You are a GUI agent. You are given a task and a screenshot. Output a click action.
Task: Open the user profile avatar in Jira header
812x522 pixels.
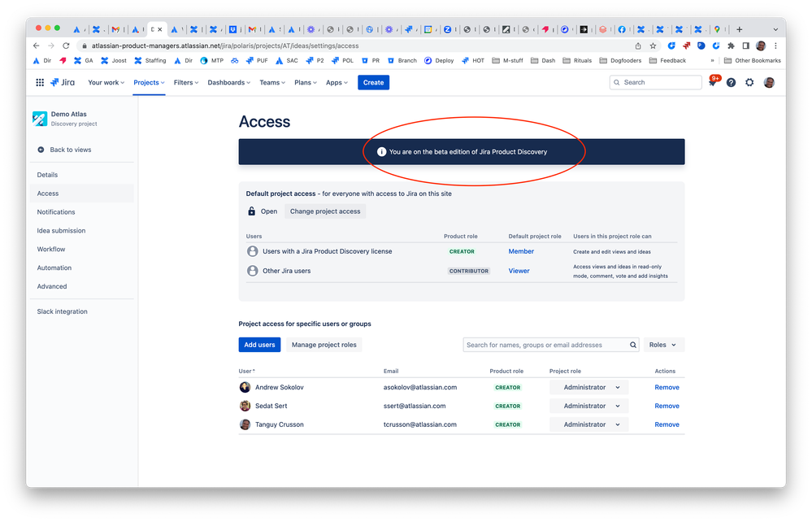point(769,82)
